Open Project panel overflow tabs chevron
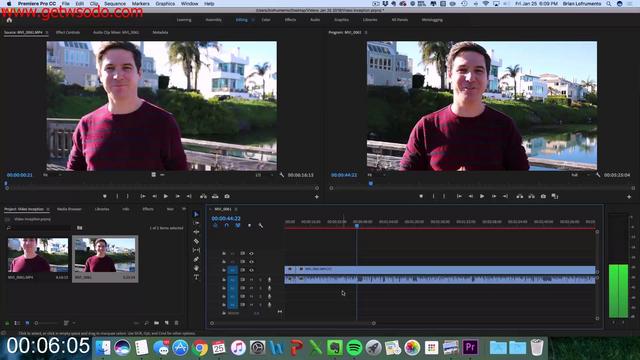640x360 pixels. [184, 209]
